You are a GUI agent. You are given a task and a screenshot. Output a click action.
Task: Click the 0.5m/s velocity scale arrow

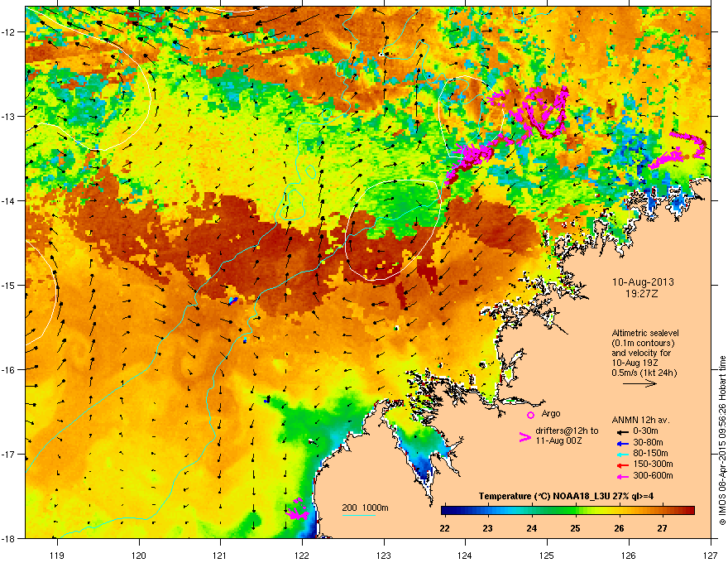(x=639, y=383)
